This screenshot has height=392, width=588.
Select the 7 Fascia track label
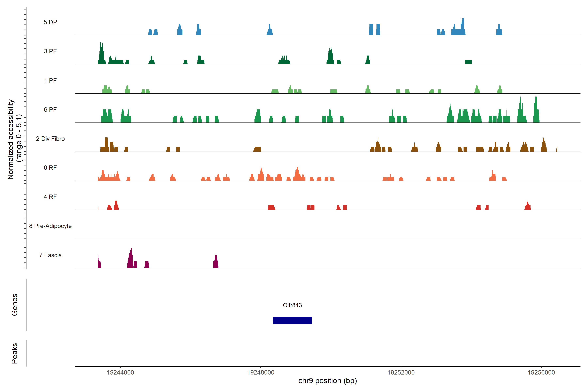click(x=50, y=255)
